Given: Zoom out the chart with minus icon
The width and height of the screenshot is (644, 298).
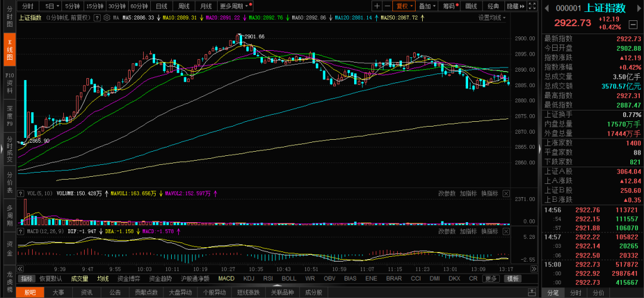Looking at the screenshot, I should point(387,6).
